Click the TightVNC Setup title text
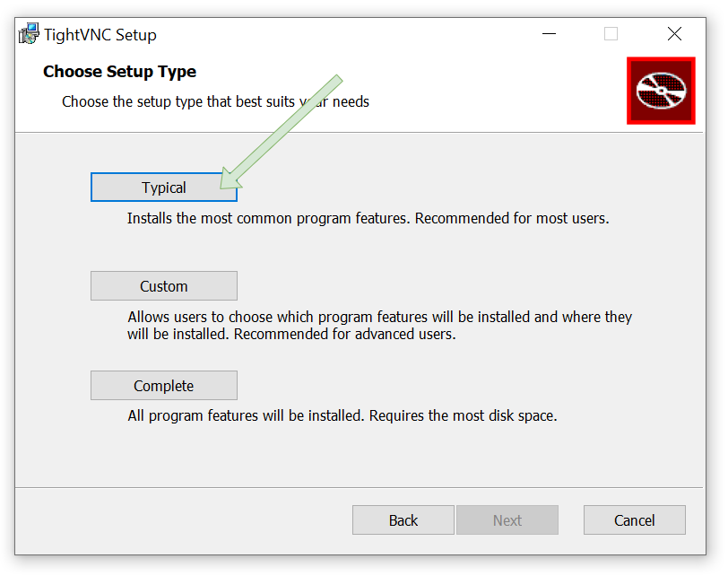The height and width of the screenshot is (576, 728). pos(99,34)
